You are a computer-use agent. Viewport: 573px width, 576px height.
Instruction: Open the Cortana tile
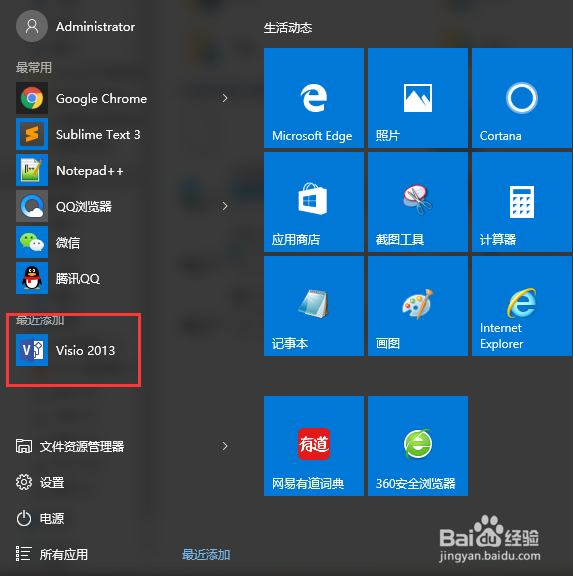(522, 98)
